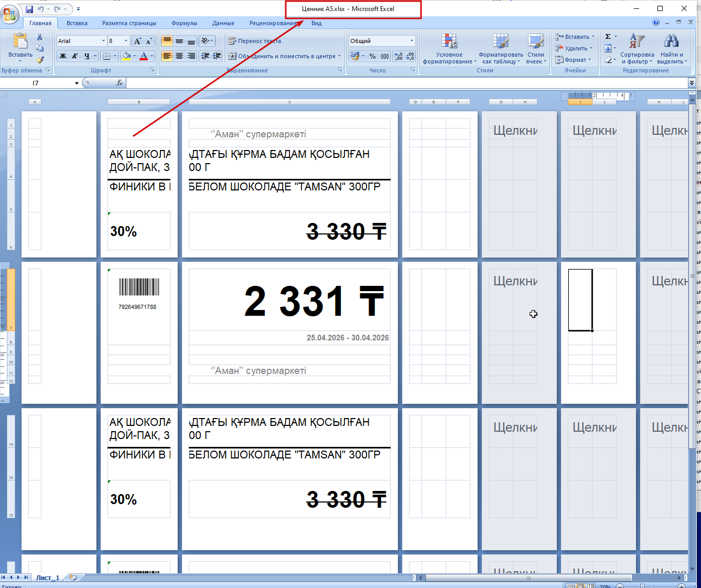Toggle center horizontal alignment
701x588 pixels.
tap(179, 56)
